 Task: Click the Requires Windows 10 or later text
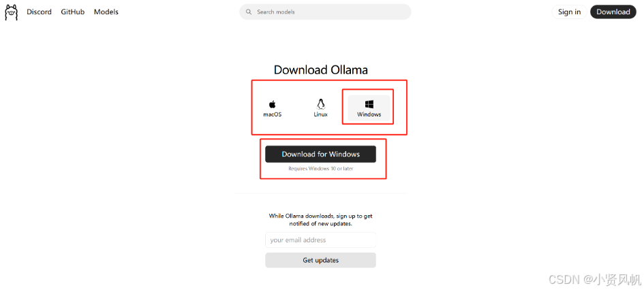(321, 169)
